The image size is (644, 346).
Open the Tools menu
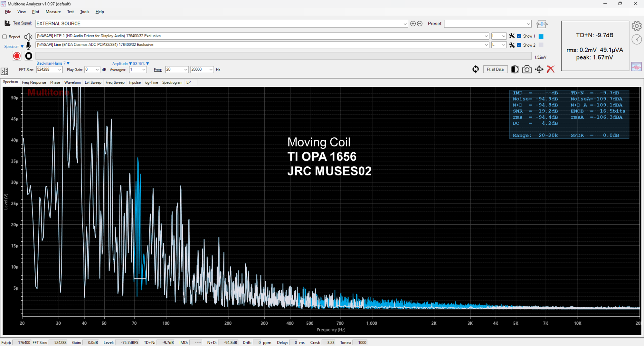[85, 12]
